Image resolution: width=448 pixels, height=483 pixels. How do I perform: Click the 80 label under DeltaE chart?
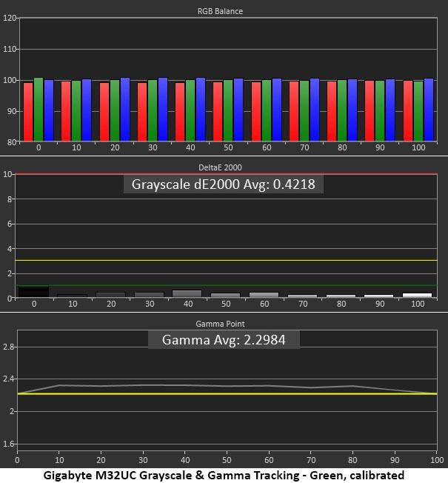pos(341,304)
